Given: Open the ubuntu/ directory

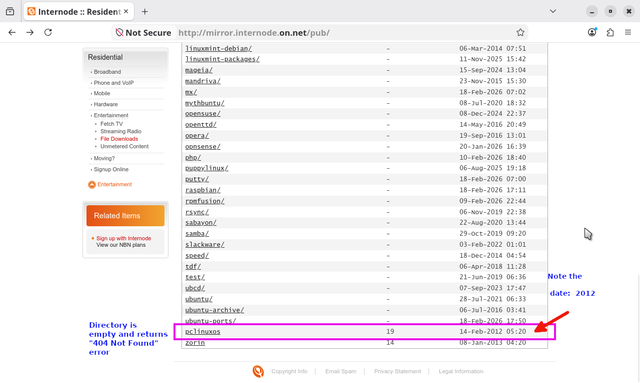Looking at the screenshot, I should 199,299.
